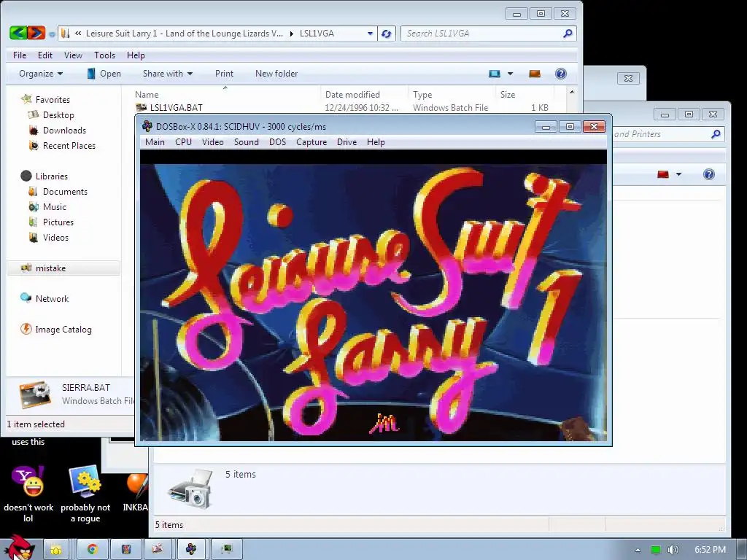Click the New folder button

click(276, 74)
